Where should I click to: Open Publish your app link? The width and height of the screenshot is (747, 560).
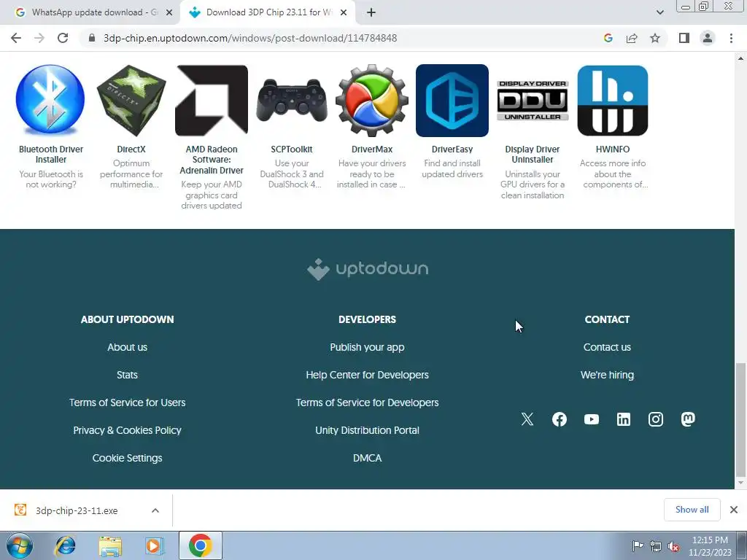point(368,347)
